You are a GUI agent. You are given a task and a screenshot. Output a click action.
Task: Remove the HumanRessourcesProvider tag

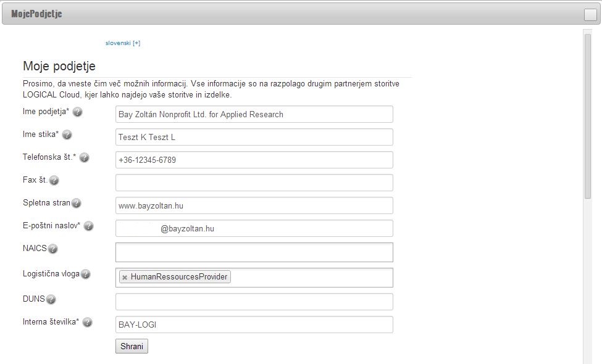tap(124, 277)
